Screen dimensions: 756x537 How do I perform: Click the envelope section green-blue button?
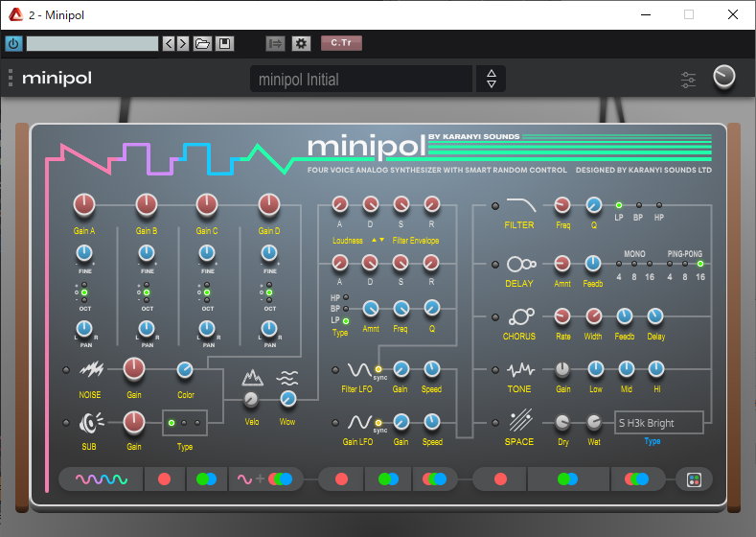(388, 479)
